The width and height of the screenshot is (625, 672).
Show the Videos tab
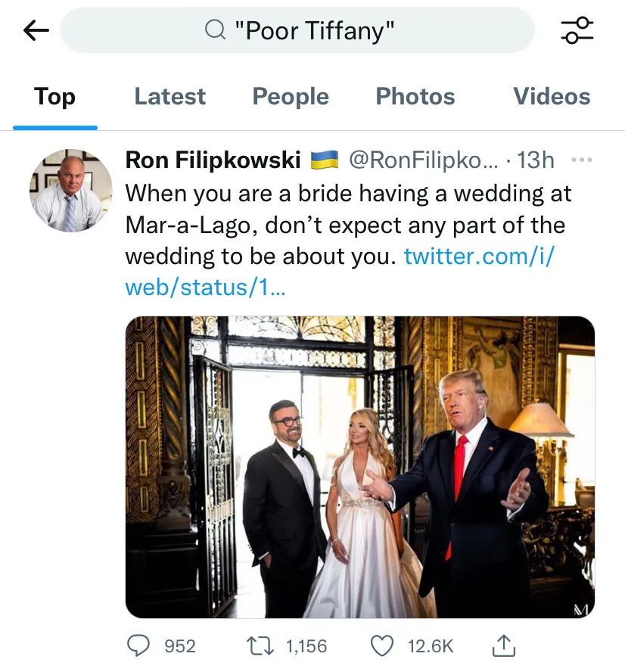click(552, 97)
